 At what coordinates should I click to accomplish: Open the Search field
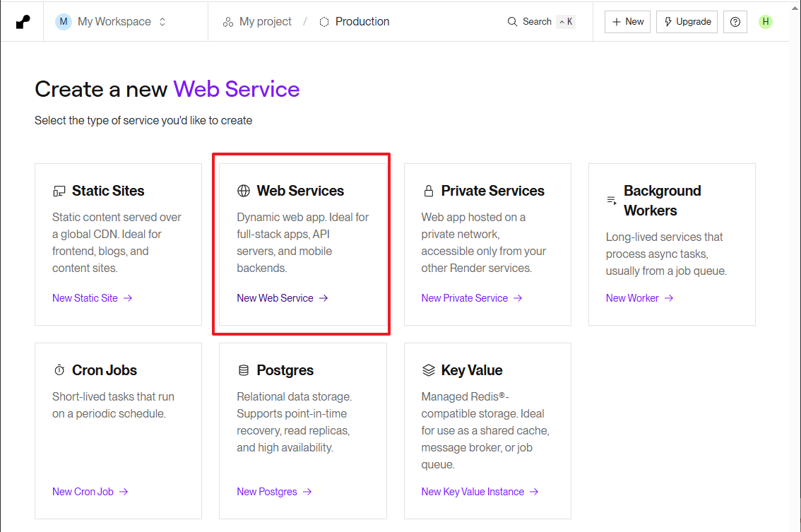540,22
